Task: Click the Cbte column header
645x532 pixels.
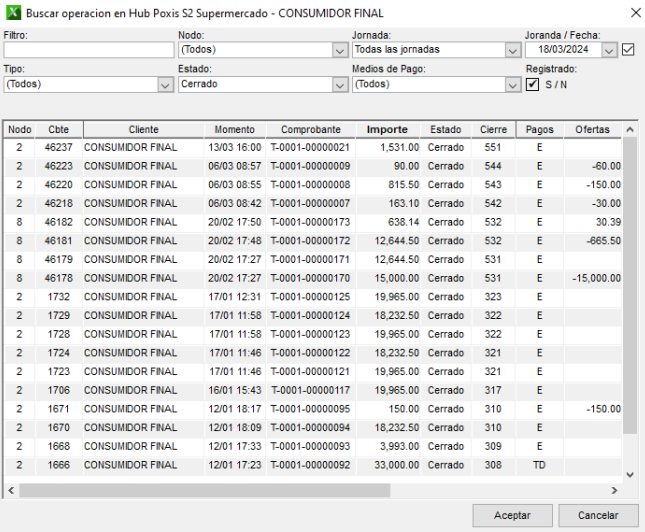Action: point(59,130)
